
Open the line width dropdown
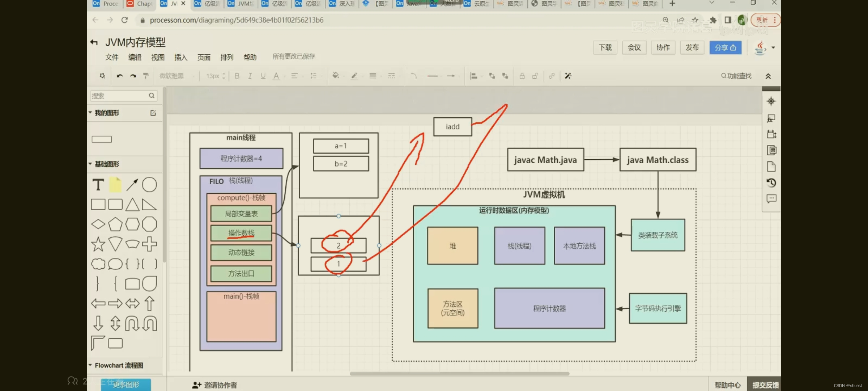(374, 76)
